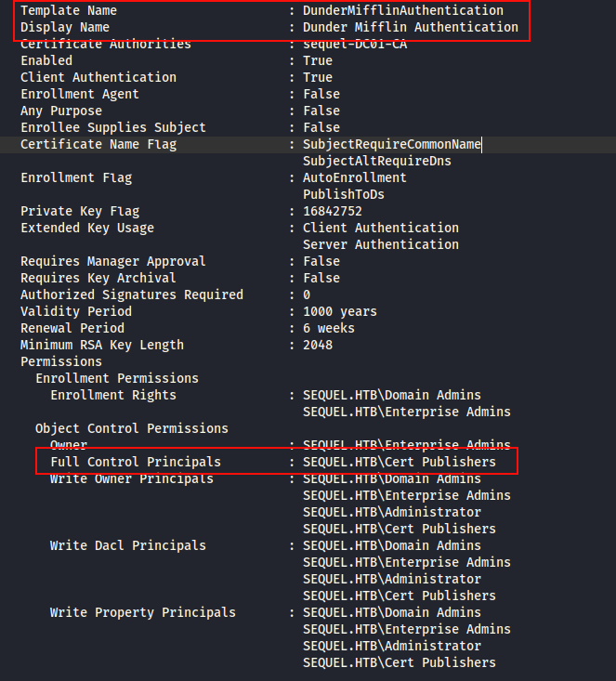The height and width of the screenshot is (681, 616).
Task: Click the Dunder Mifflin Authentication display name
Action: (x=410, y=27)
